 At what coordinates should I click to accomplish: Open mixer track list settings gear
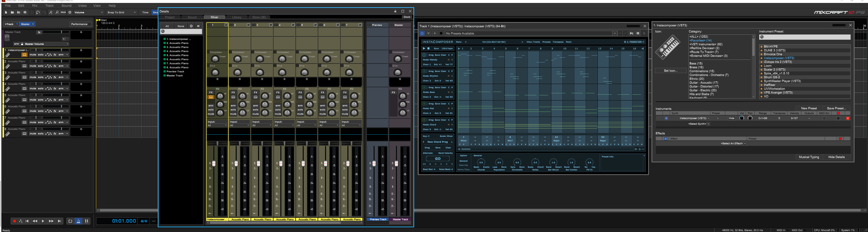point(191,26)
